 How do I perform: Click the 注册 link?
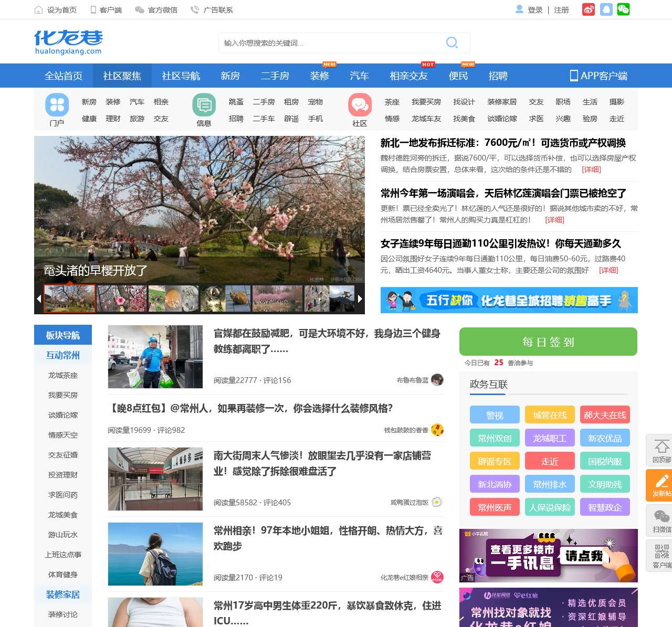point(561,10)
